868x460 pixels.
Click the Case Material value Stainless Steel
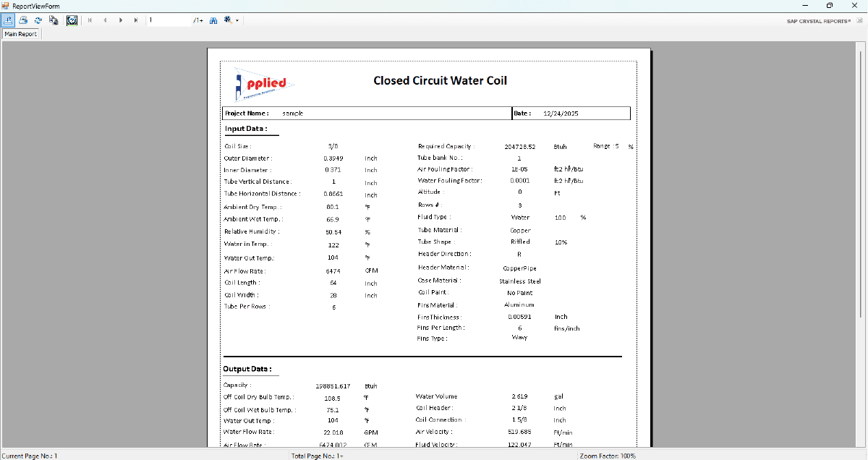click(x=520, y=281)
